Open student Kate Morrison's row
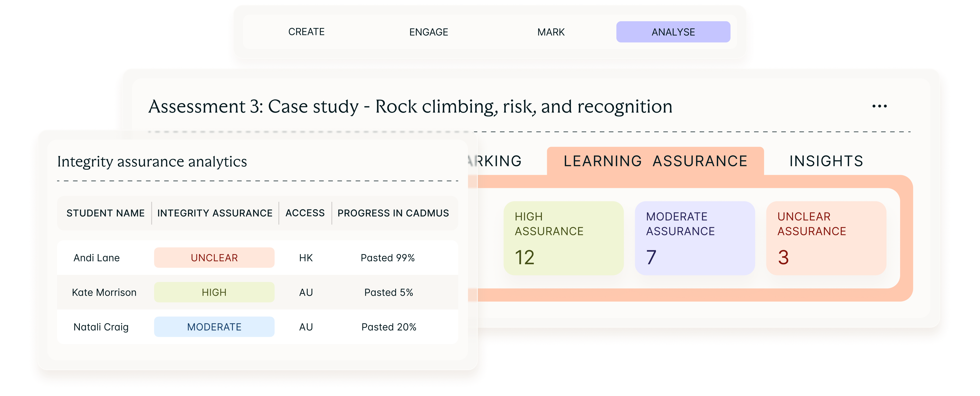980x396 pixels. 258,292
